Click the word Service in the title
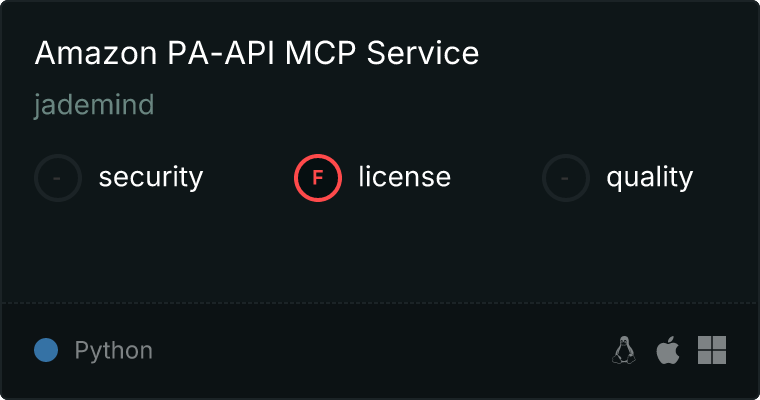760x400 pixels. (x=423, y=53)
